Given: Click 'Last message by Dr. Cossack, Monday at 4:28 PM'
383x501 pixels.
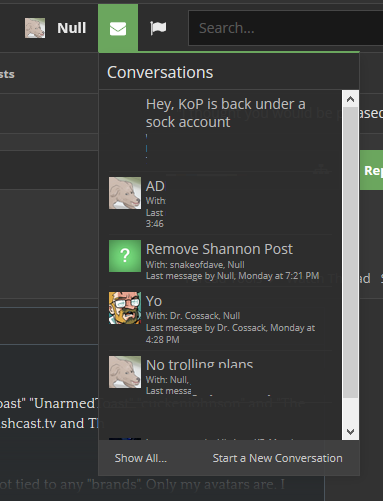Looking at the screenshot, I should coord(230,334).
